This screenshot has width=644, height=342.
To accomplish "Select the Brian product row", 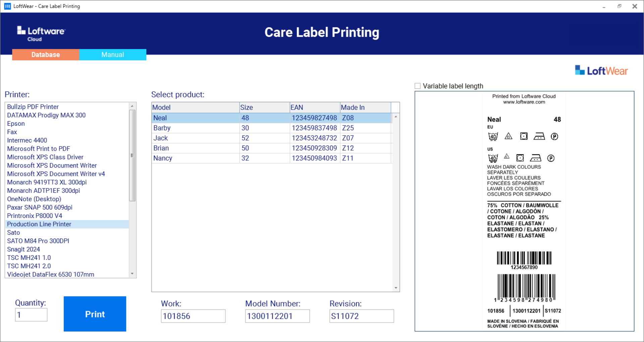I will tap(272, 148).
